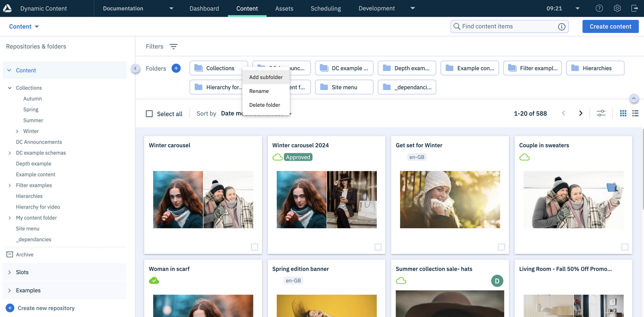Viewport: 644px width, 317px height.
Task: Select the Get set for Winter checkbox
Action: (501, 247)
